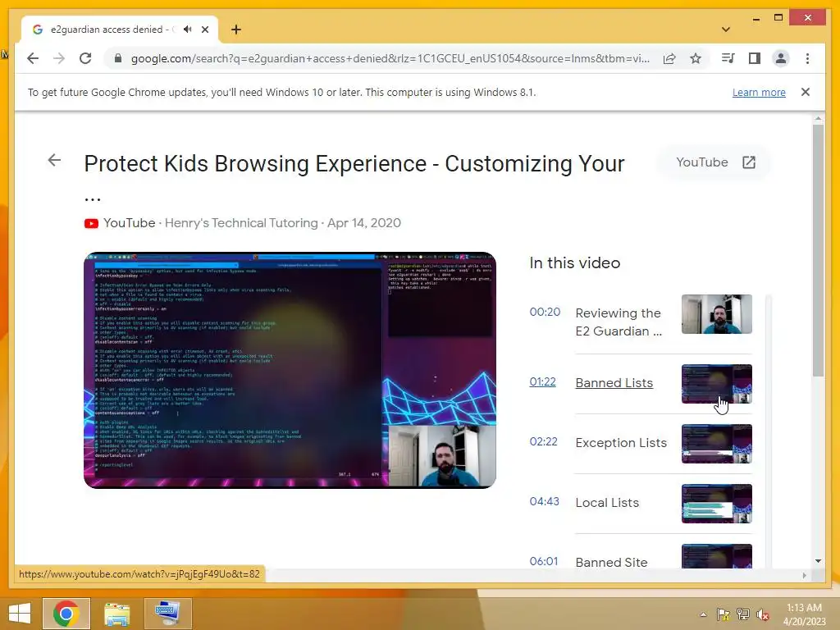
Task: Show hidden tray icons arrow
Action: tap(703, 614)
